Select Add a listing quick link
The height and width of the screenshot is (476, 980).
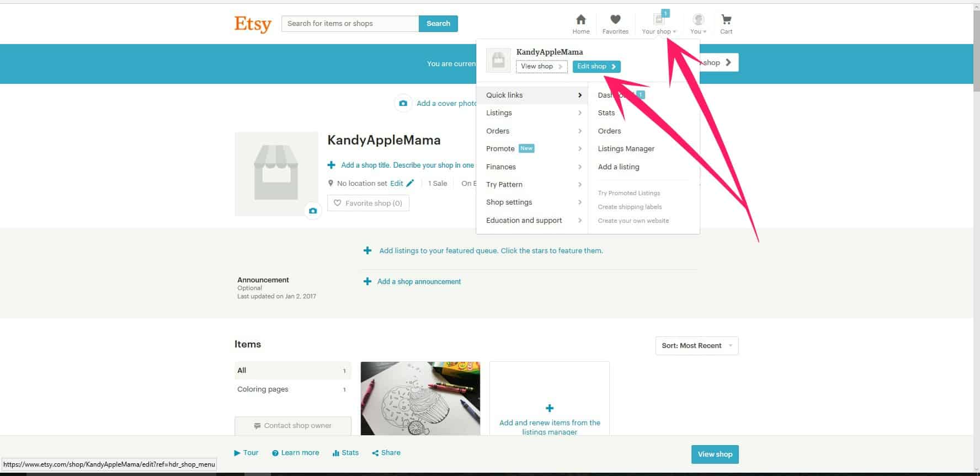point(618,167)
